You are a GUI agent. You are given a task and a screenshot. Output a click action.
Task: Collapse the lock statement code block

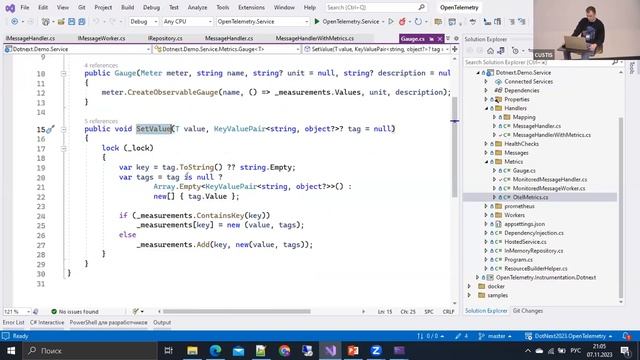(63, 149)
